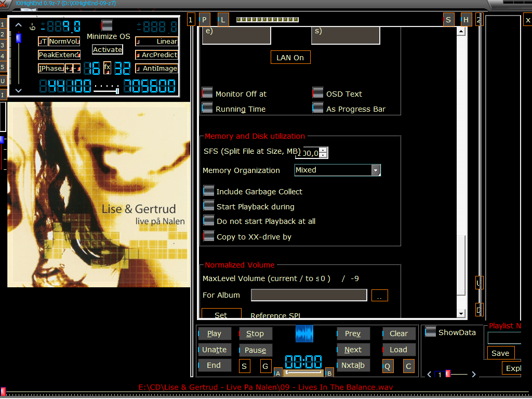Click the For Album text field

pos(309,295)
